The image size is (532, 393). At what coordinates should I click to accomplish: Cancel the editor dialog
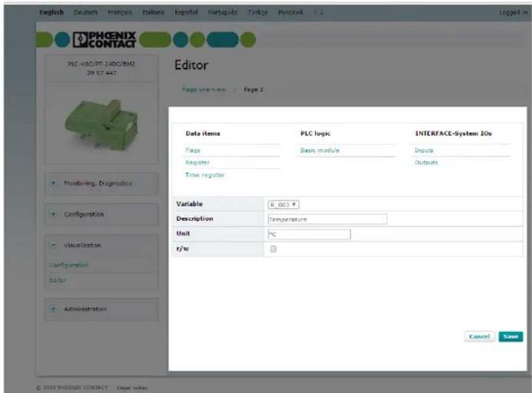(x=480, y=337)
